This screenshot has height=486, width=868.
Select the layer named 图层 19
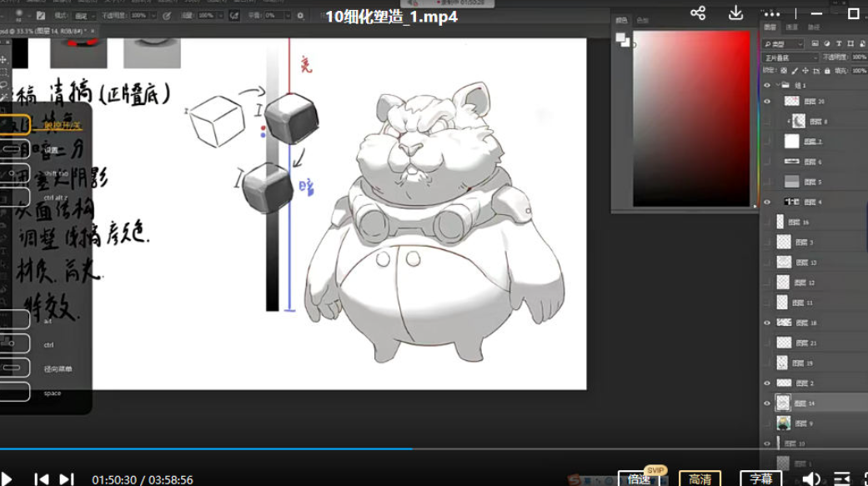click(x=803, y=363)
